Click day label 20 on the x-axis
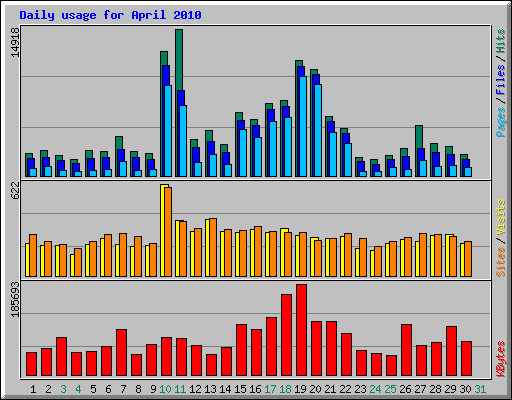Image resolution: width=512 pixels, height=400 pixels. pyautogui.click(x=315, y=389)
